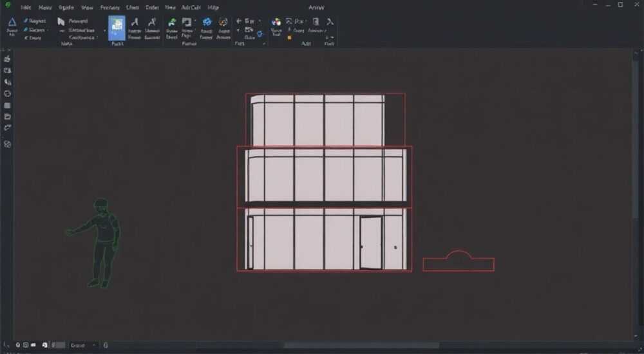The height and width of the screenshot is (354, 644).
Task: Click the gray color swatch in status bar
Action: pos(58,346)
